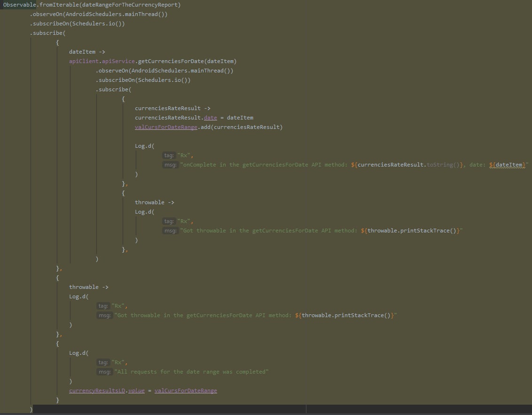Click the apiService property

tap(118, 62)
